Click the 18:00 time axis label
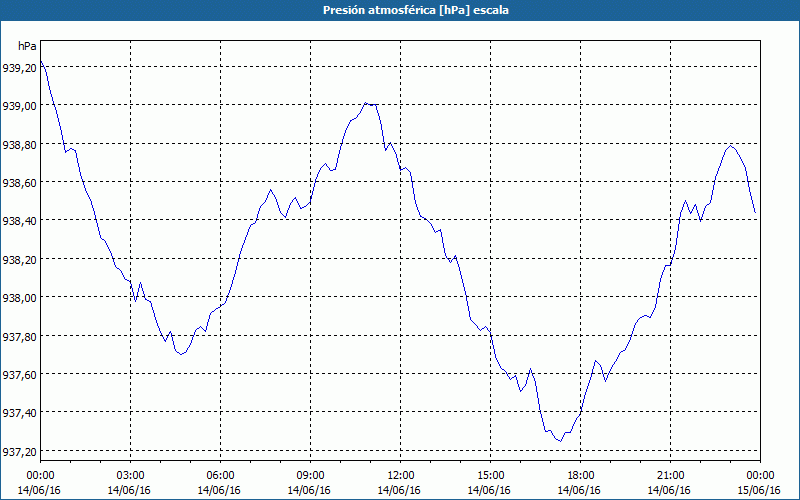The width and height of the screenshot is (800, 500). [580, 475]
